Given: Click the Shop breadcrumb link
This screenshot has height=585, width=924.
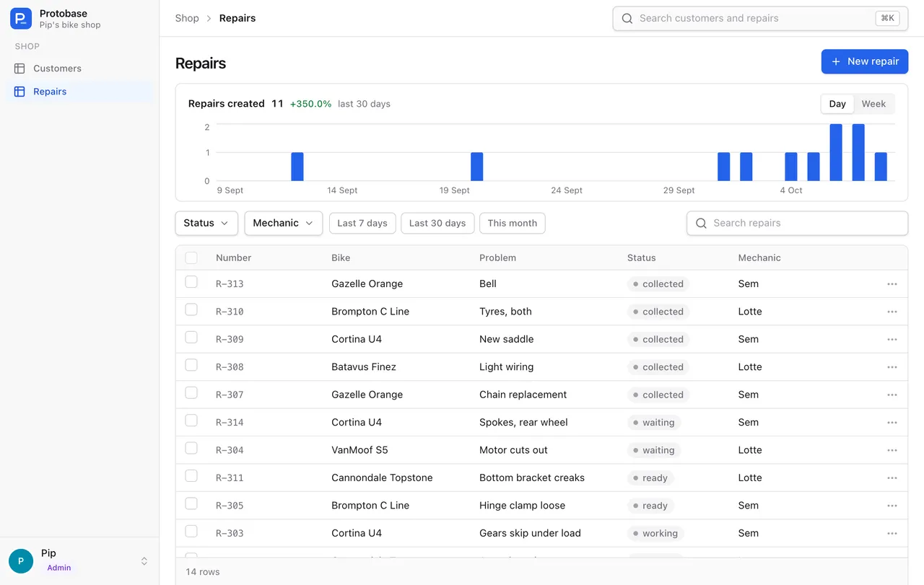Looking at the screenshot, I should pyautogui.click(x=187, y=18).
